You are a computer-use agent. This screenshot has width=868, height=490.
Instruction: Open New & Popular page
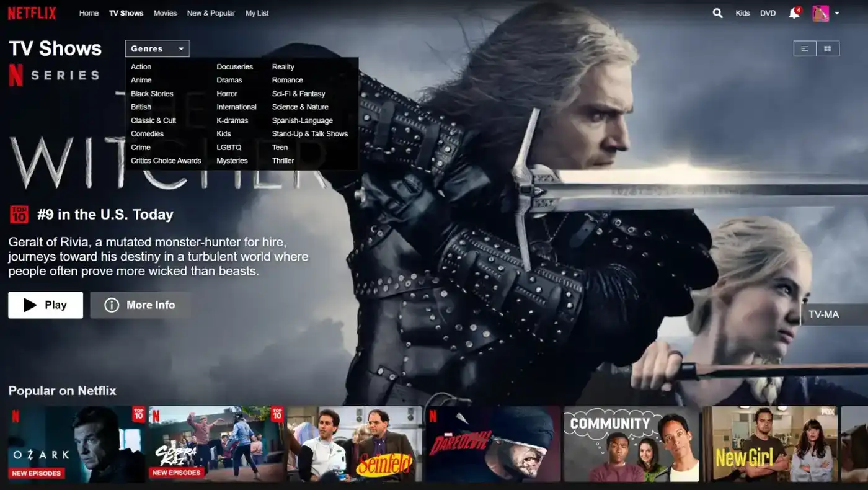pyautogui.click(x=211, y=13)
